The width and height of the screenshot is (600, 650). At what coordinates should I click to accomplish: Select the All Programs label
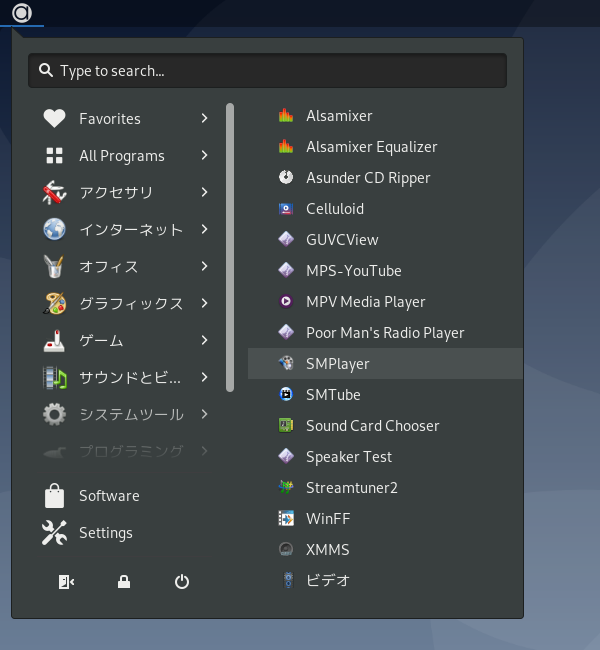(122, 156)
